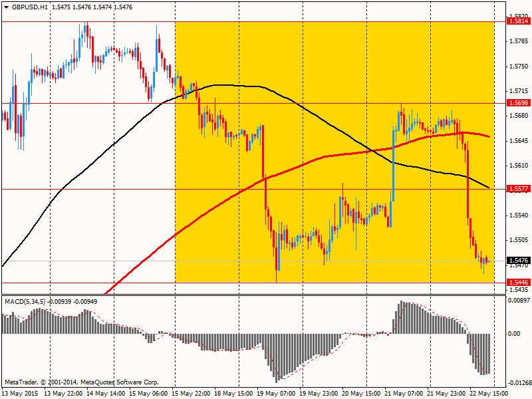Select the red 1.5446 price level label

(518, 282)
